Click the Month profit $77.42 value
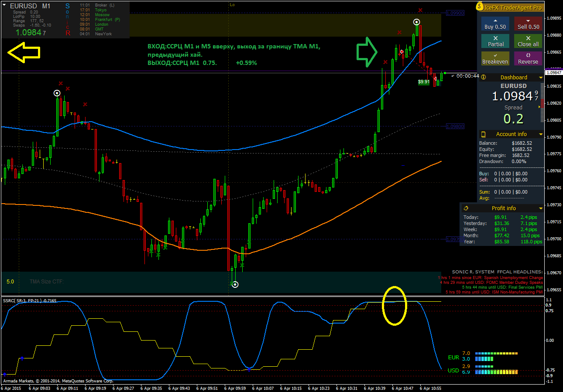The image size is (563, 392). coord(501,235)
